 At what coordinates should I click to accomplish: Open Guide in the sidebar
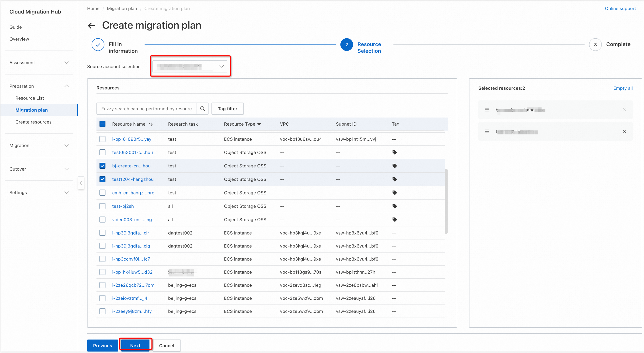pyautogui.click(x=15, y=27)
